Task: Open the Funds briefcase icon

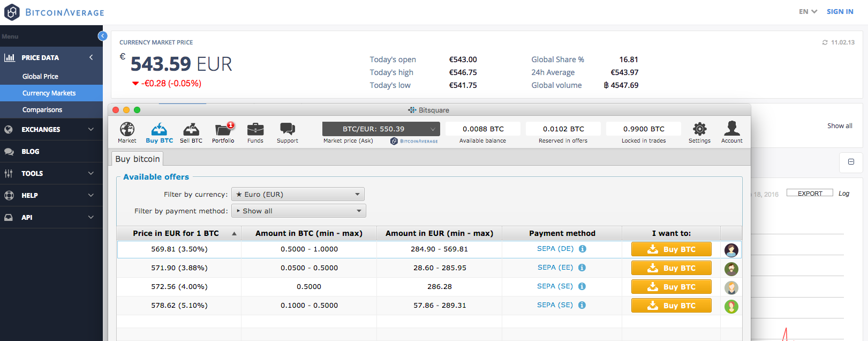Action: click(x=255, y=132)
